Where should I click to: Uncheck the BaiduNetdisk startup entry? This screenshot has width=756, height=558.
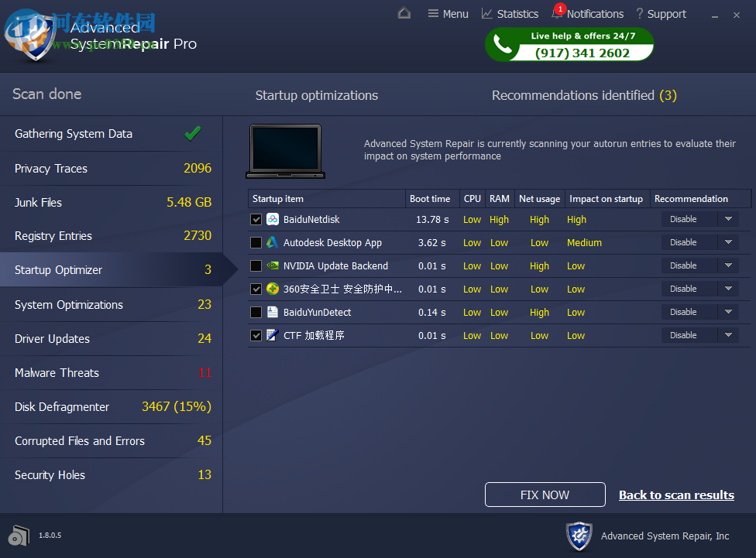(256, 219)
